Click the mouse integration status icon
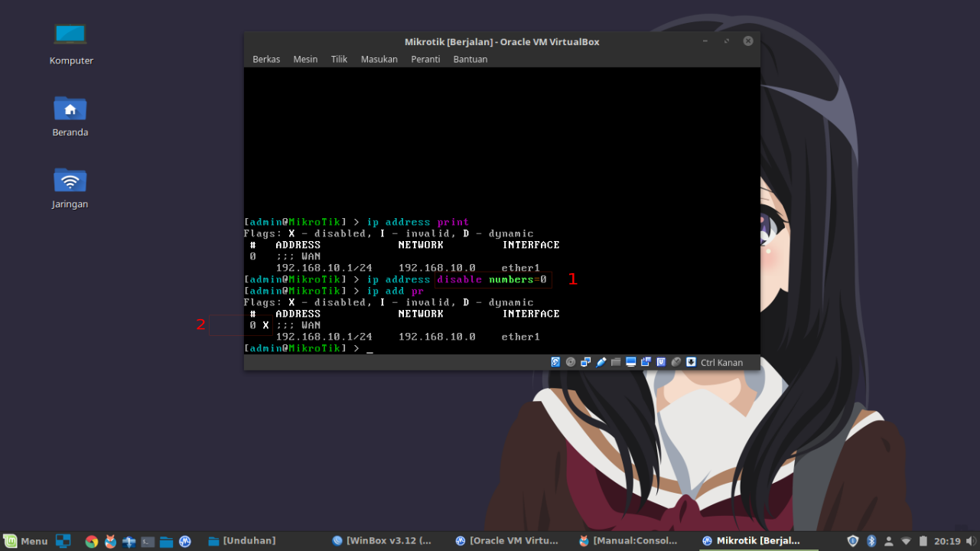The width and height of the screenshot is (980, 551). 676,362
